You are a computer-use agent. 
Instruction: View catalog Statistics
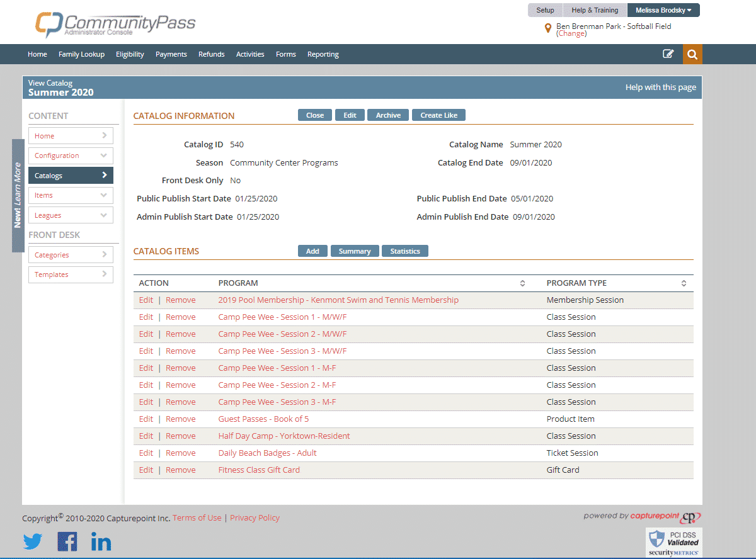[x=404, y=251]
